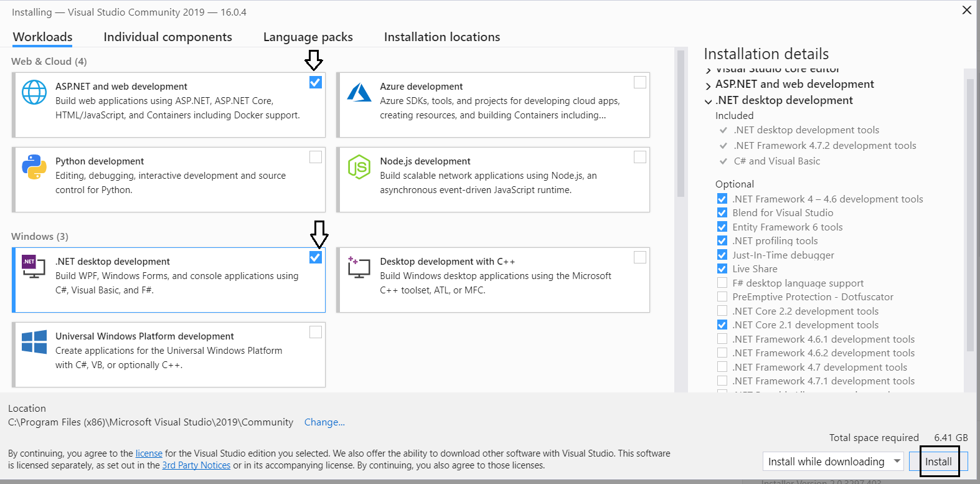Uncheck the ASP.NET and web development workload
This screenshot has height=484, width=980.
click(316, 82)
